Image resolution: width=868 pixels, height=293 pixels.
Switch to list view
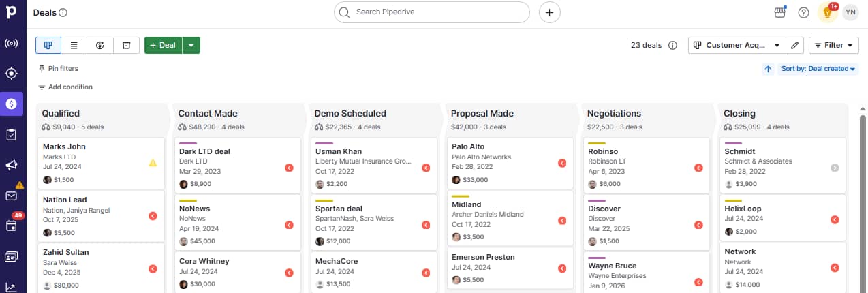(x=74, y=45)
